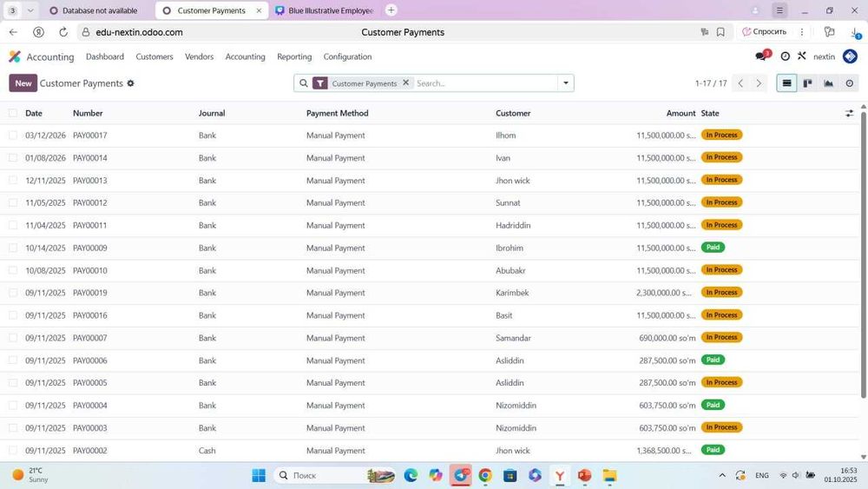Switch to activity view icon

click(849, 83)
